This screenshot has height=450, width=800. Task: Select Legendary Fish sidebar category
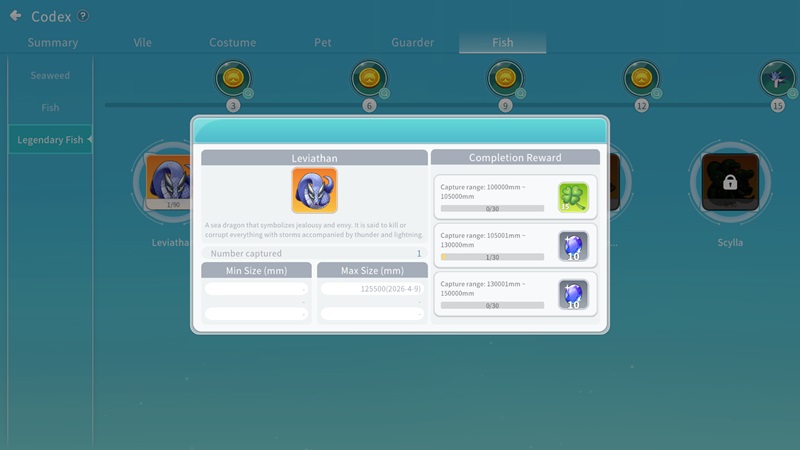50,139
